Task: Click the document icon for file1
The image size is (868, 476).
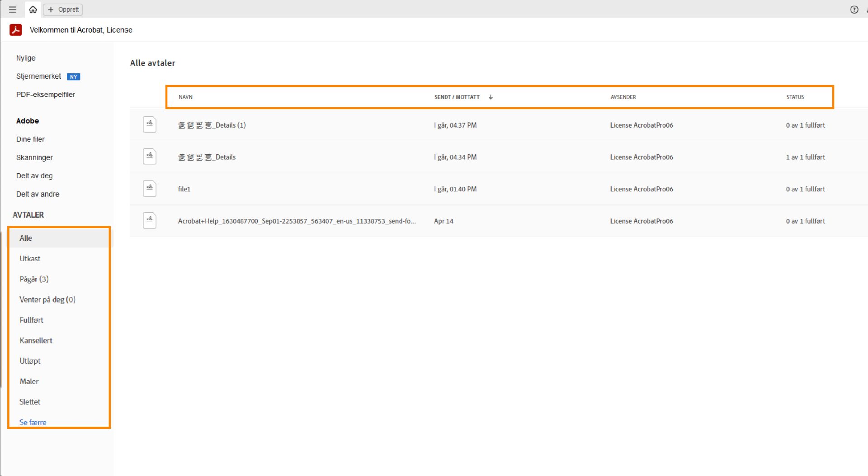Action: 150,188
